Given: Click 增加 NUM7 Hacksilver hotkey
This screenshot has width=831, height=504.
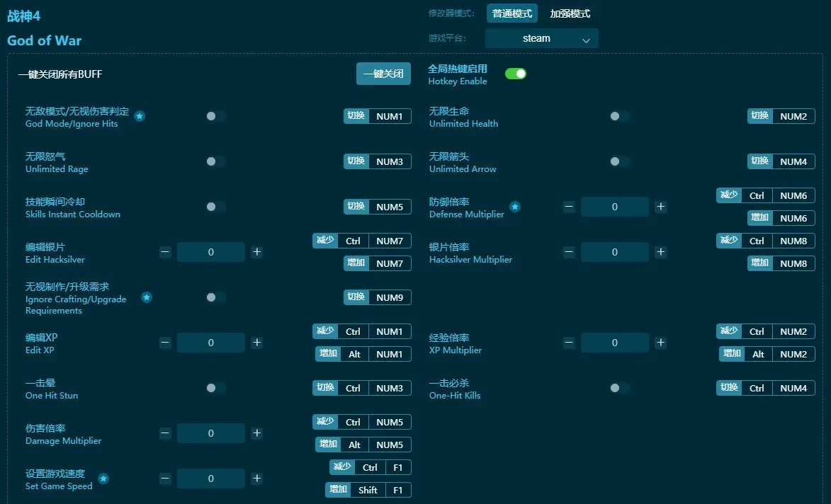Looking at the screenshot, I should pos(378,263).
